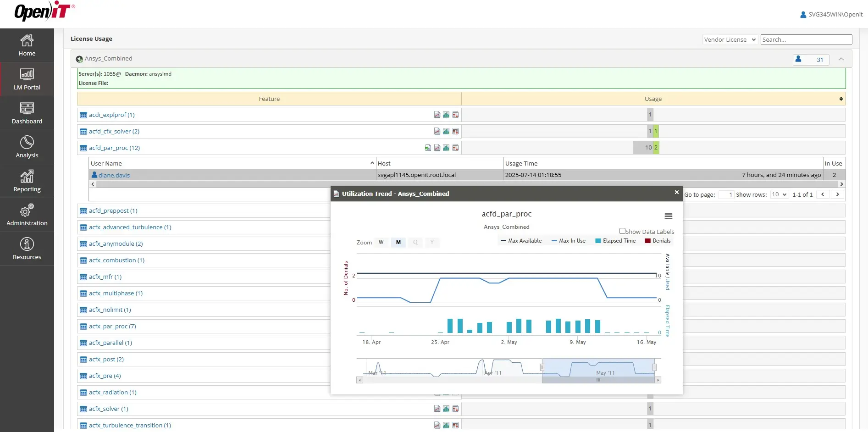Collapse the Ansys_Combined panel chevron

tap(841, 59)
